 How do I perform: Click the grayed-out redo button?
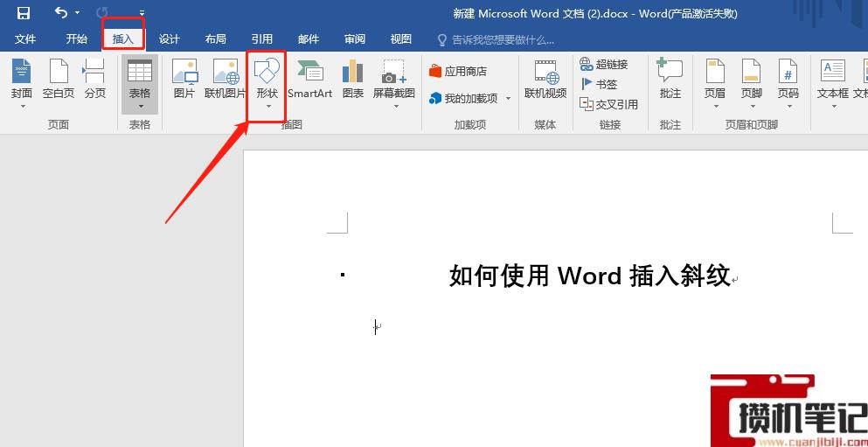point(102,12)
